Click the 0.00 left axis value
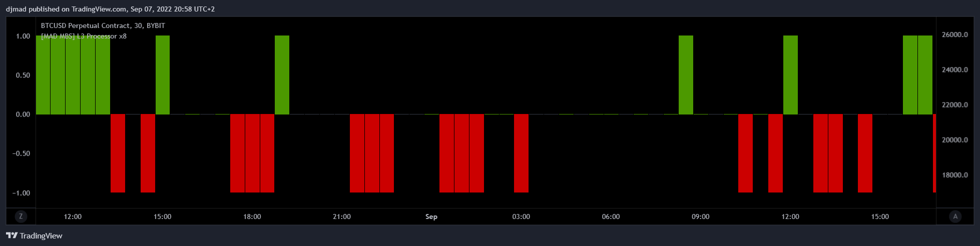980x246 pixels. pos(23,114)
